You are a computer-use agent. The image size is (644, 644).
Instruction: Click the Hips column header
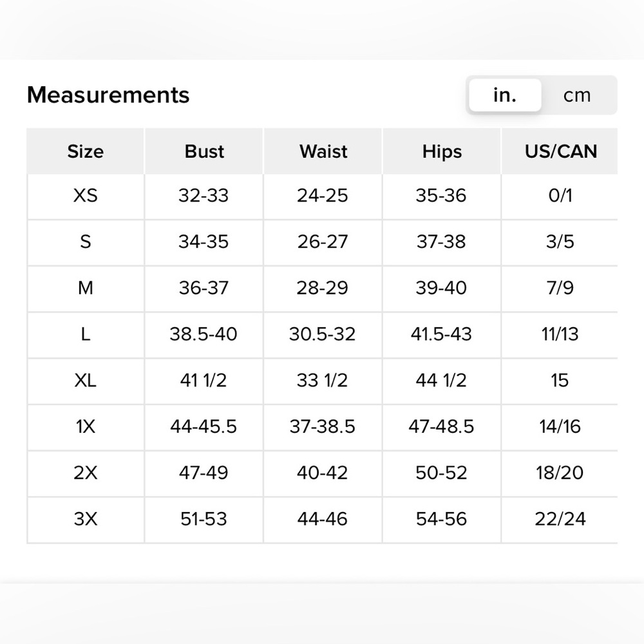coord(442,151)
